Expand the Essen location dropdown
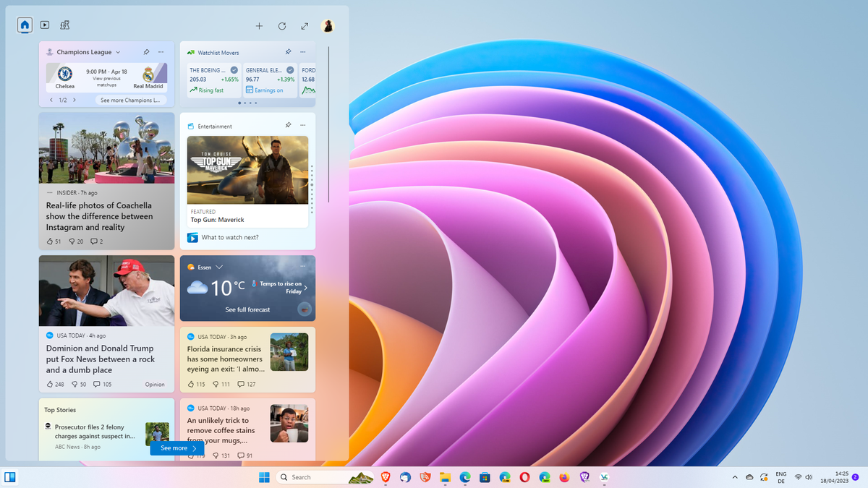The height and width of the screenshot is (488, 868). click(x=219, y=267)
